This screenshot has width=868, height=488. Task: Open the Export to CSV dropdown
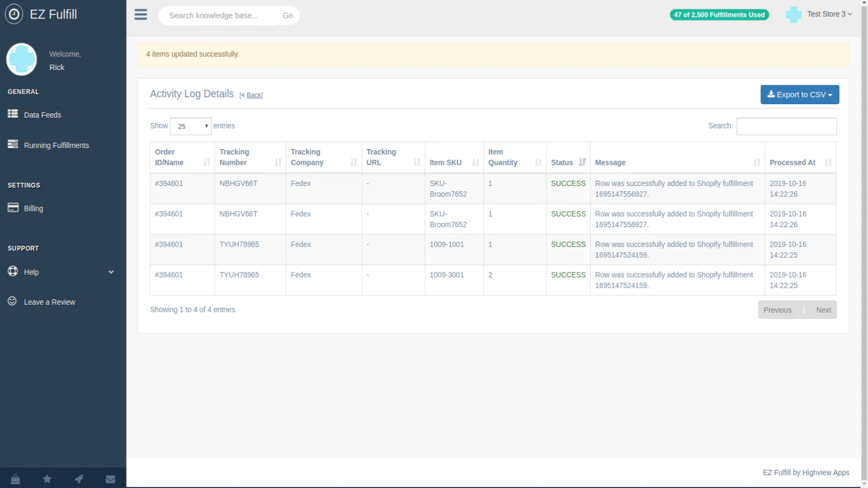pyautogui.click(x=799, y=94)
